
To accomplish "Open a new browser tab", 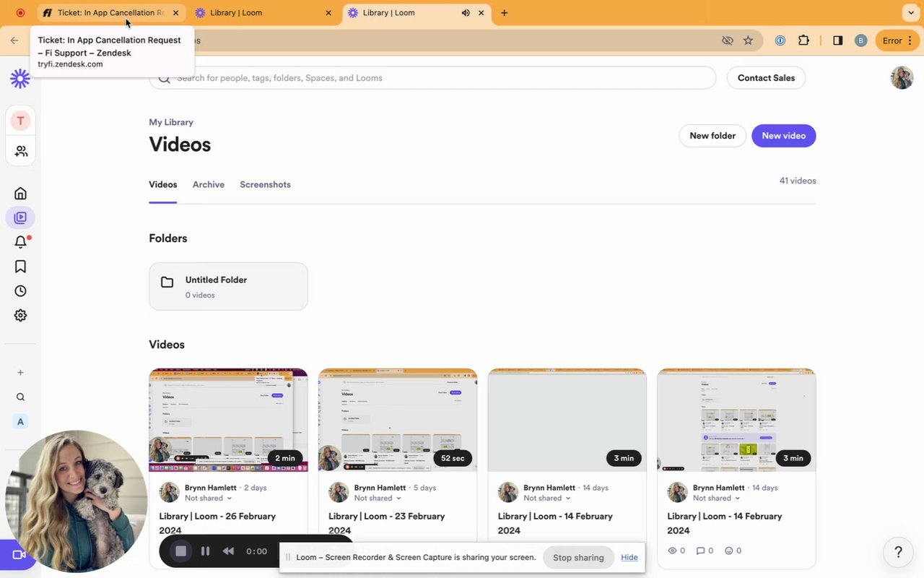I will tap(504, 13).
